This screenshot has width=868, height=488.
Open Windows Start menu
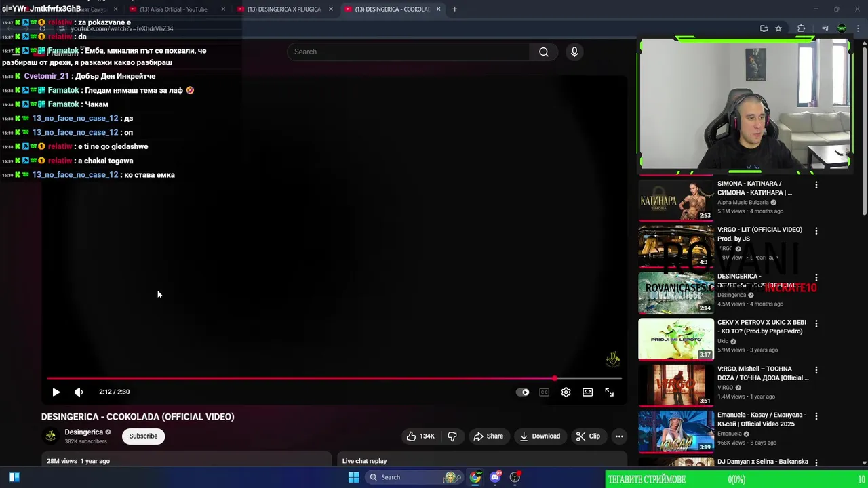353,477
